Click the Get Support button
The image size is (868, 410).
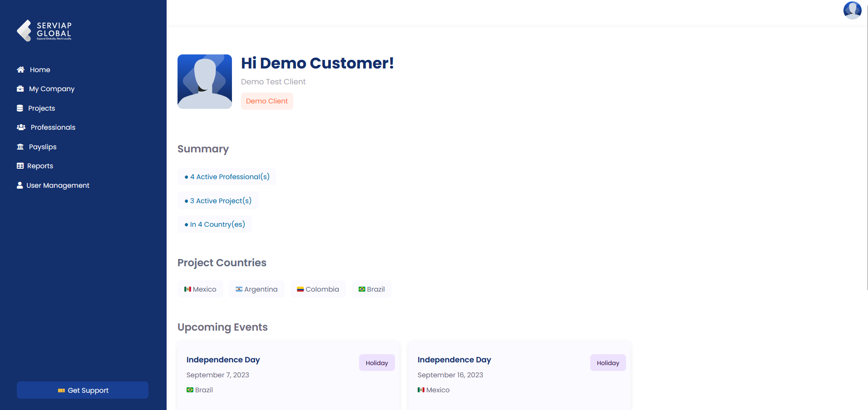pos(83,390)
